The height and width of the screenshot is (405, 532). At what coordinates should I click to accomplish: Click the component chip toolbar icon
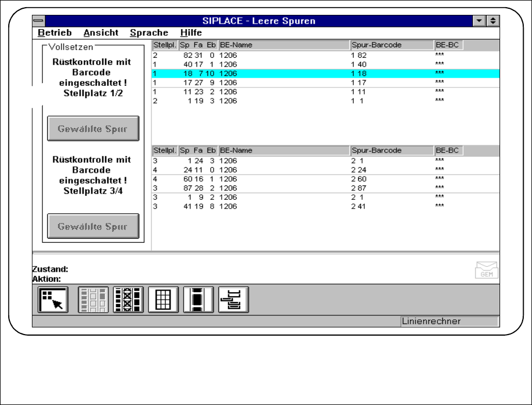[198, 300]
